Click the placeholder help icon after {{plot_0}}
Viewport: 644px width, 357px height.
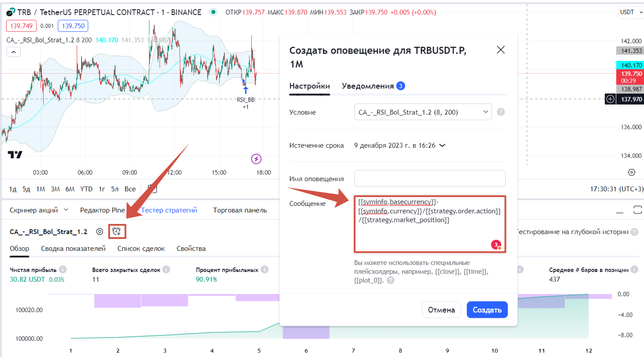(391, 280)
